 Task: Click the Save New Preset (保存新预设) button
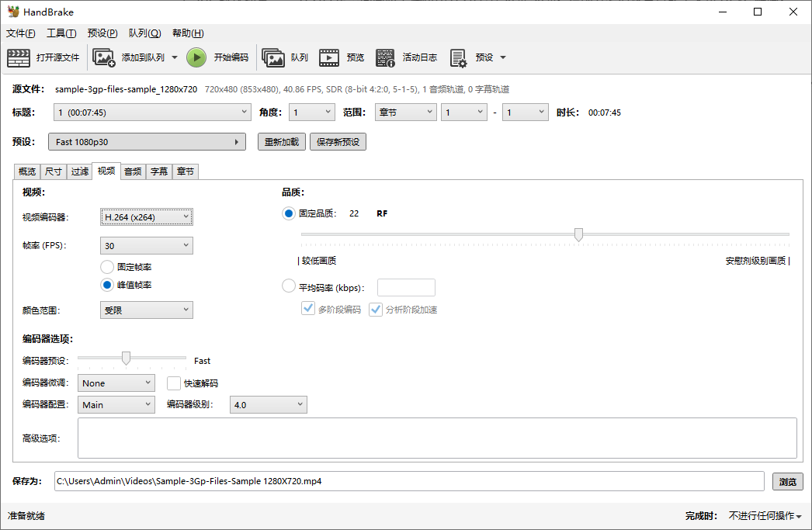point(338,142)
